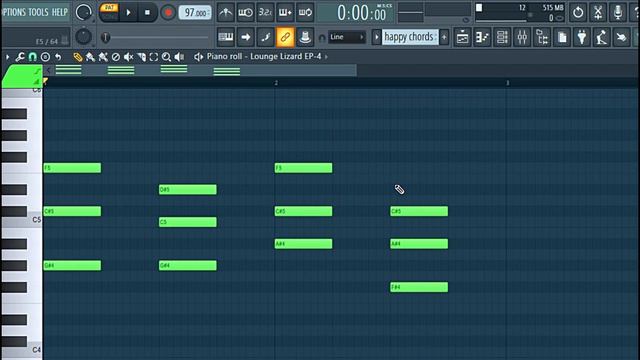Toggle PAT pattern/song mode button
The image size is (640, 360).
(109, 12)
